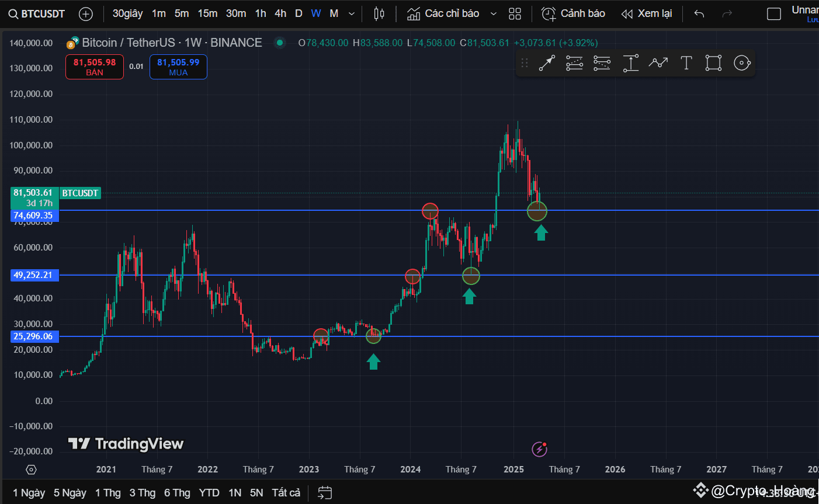
Task: Select the 4h timeframe tab
Action: 280,13
